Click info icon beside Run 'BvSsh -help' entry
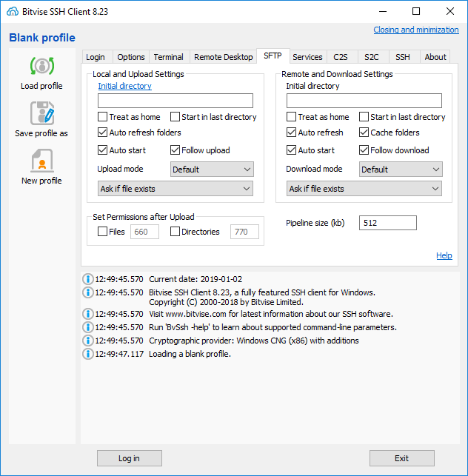 [88, 327]
